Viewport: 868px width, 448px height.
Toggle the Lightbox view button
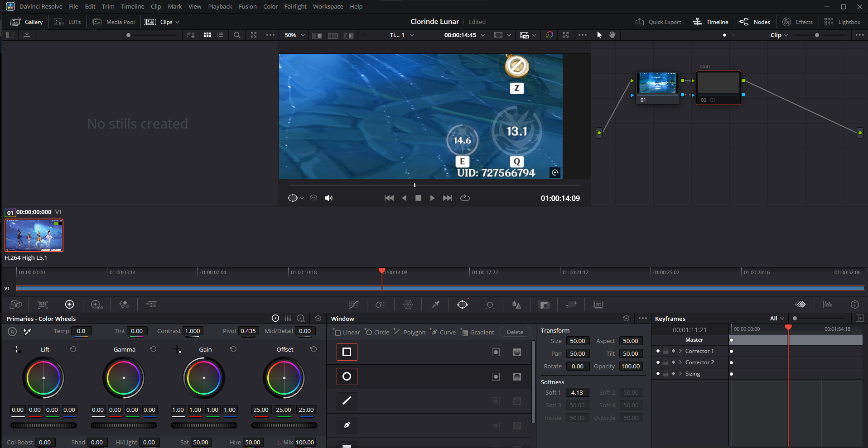click(842, 22)
